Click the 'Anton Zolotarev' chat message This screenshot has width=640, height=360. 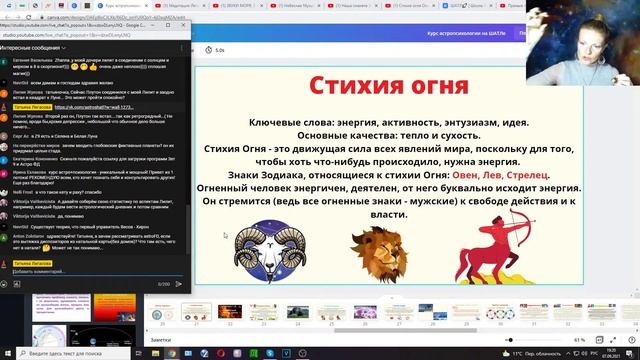[x=94, y=242]
